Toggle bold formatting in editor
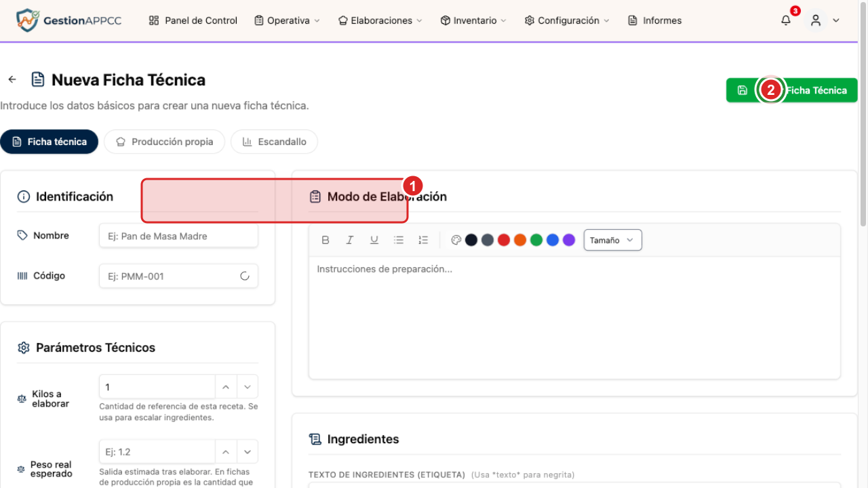The width and height of the screenshot is (868, 488). (x=325, y=240)
